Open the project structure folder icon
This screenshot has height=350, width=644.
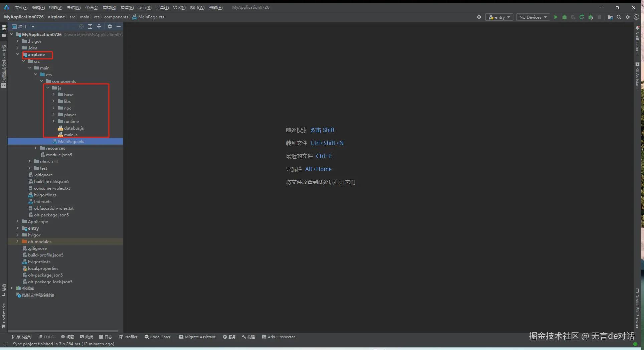pos(610,17)
